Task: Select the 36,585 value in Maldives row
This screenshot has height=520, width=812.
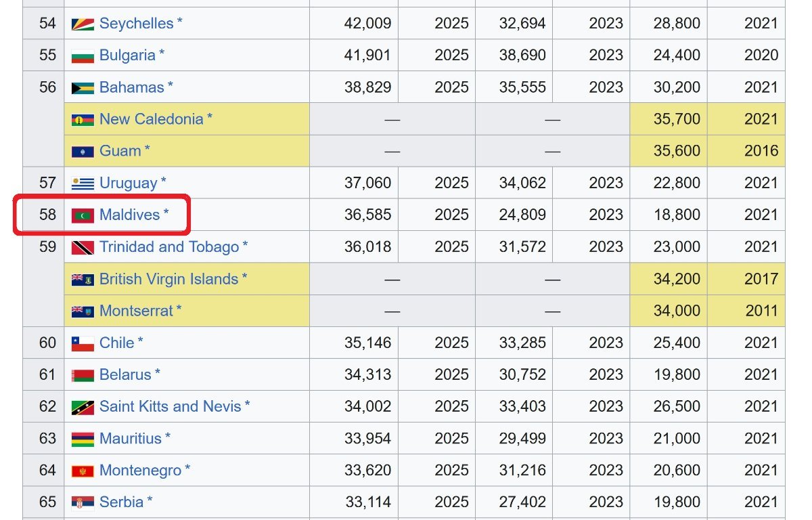Action: (367, 215)
